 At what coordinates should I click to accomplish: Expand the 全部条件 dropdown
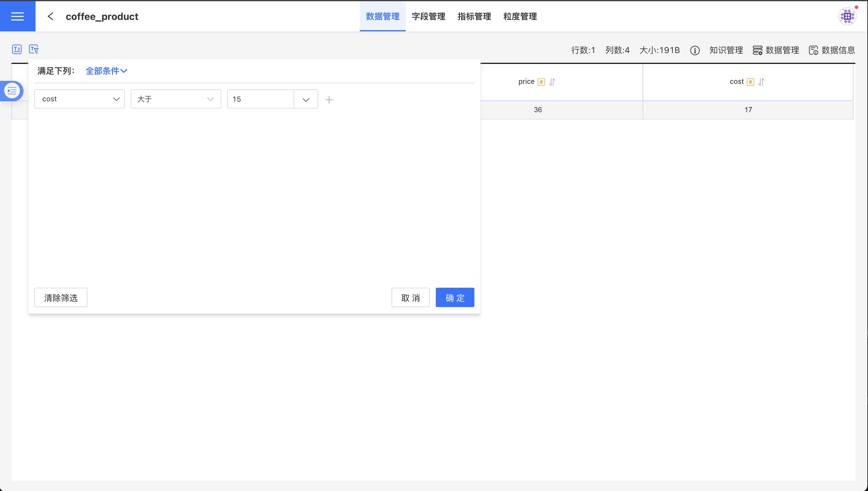106,71
